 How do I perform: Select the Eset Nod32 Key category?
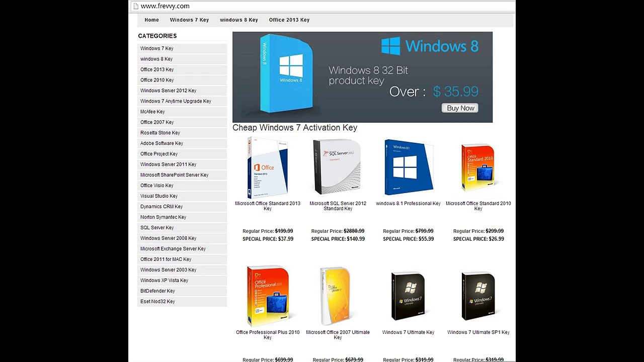click(x=182, y=302)
